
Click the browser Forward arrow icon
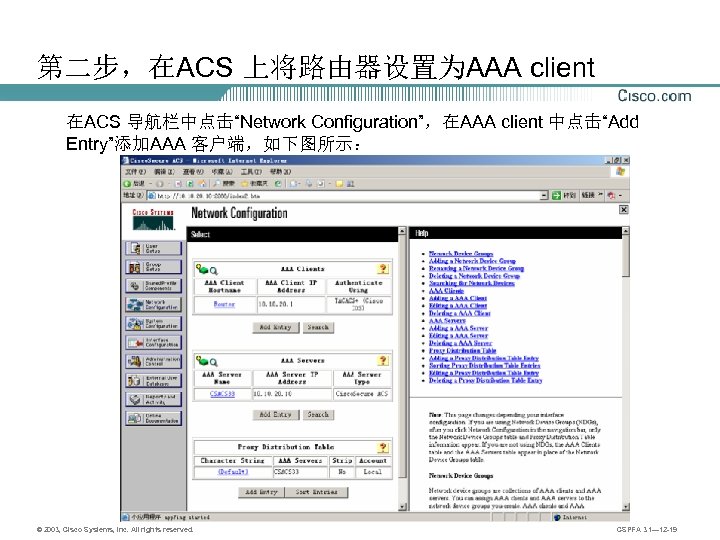159,184
